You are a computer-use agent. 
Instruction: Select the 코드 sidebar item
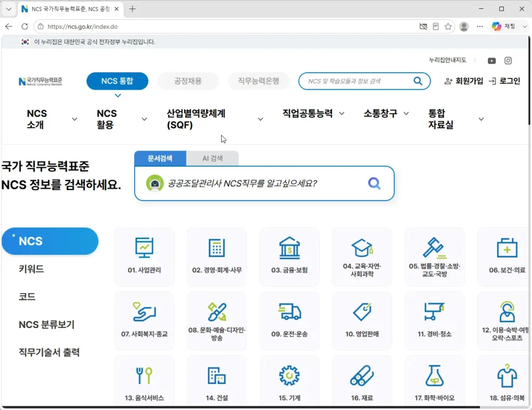[x=27, y=297]
